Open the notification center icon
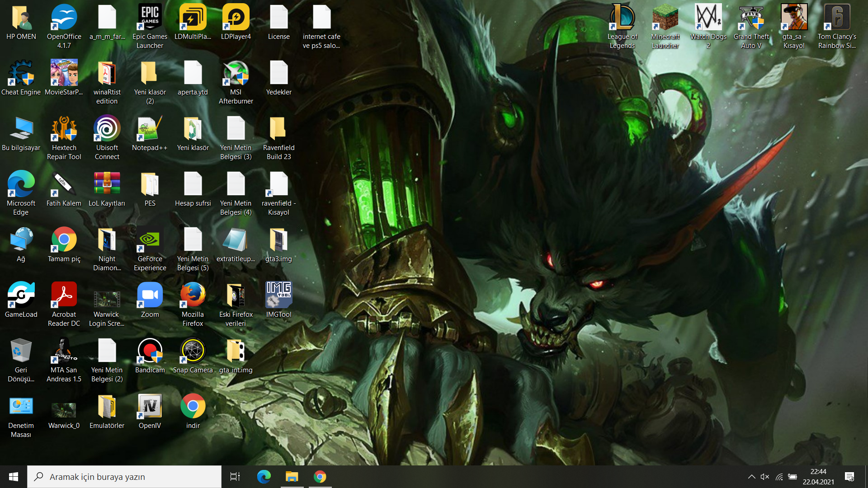The image size is (868, 488). click(849, 477)
